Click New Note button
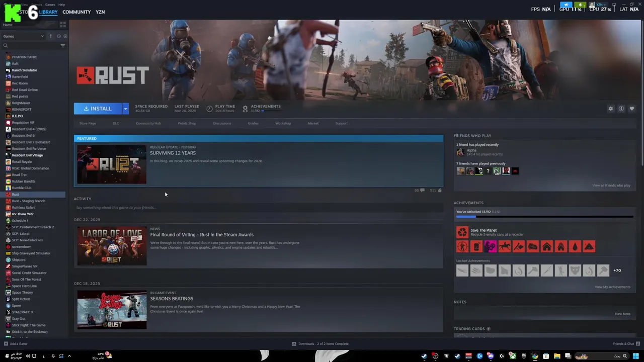This screenshot has width=644, height=362. click(x=622, y=314)
